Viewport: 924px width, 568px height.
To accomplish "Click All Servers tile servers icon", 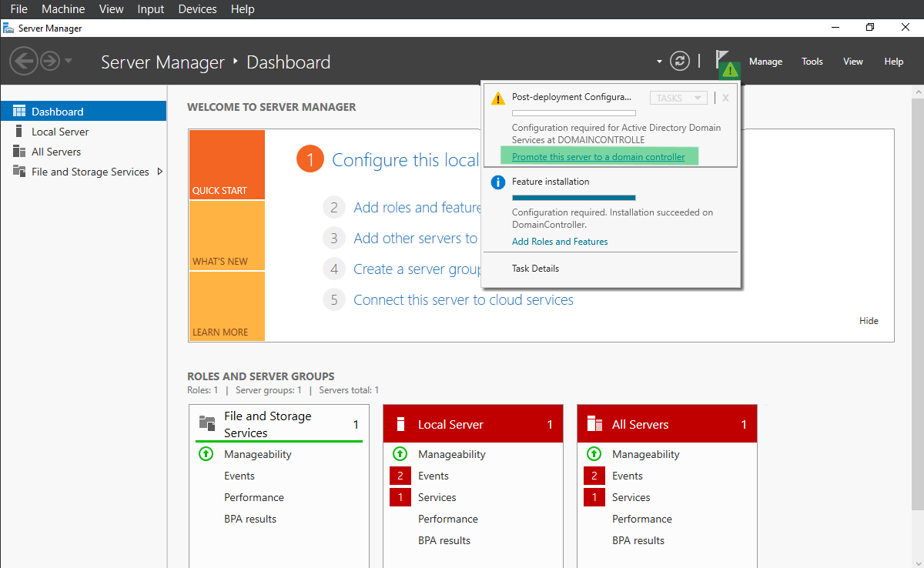I will pyautogui.click(x=594, y=424).
